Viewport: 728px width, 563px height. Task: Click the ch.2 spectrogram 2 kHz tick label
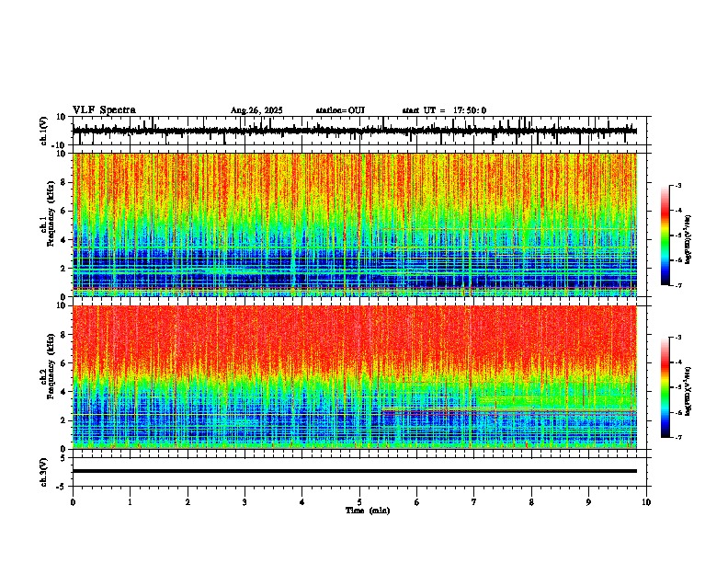64,420
